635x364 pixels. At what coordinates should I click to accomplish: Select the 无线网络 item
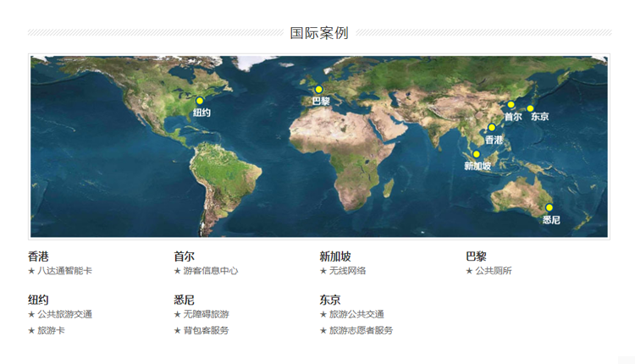[347, 271]
